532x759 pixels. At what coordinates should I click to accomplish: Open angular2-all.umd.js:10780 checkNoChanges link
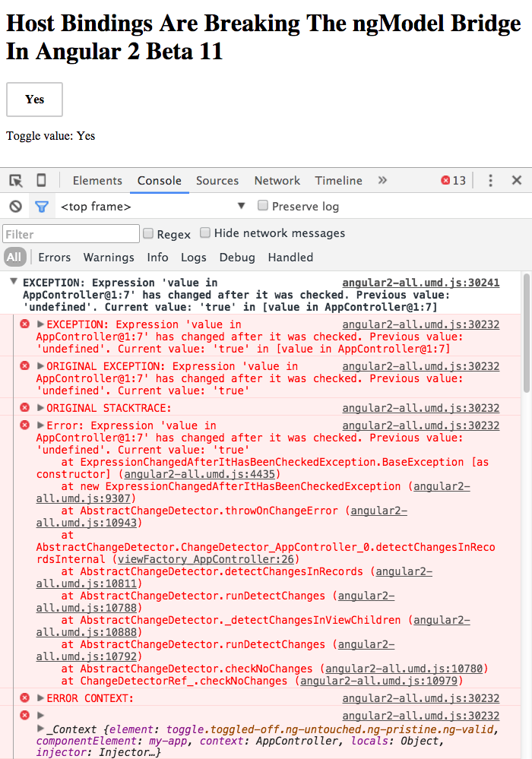404,669
